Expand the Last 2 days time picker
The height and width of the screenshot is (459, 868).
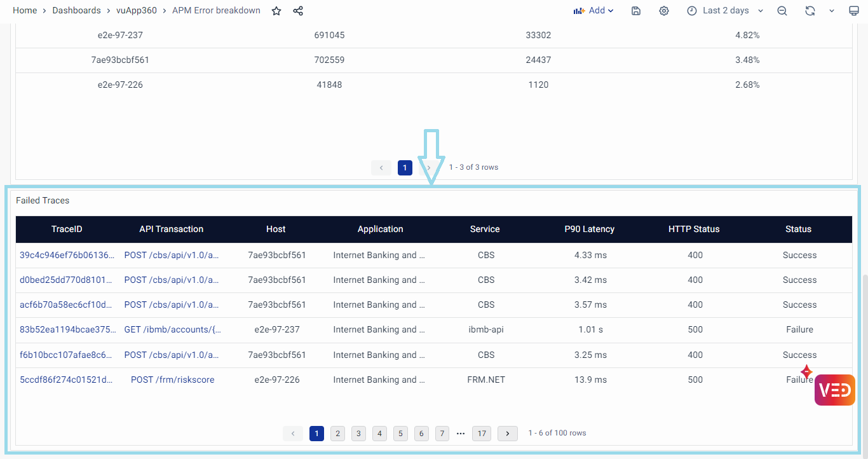[725, 11]
